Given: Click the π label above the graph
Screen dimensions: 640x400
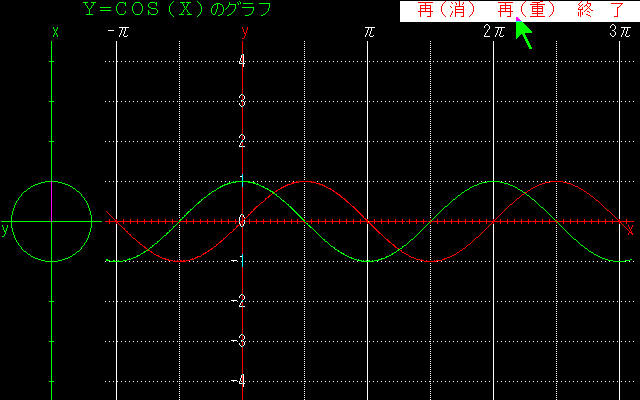Looking at the screenshot, I should 369,31.
